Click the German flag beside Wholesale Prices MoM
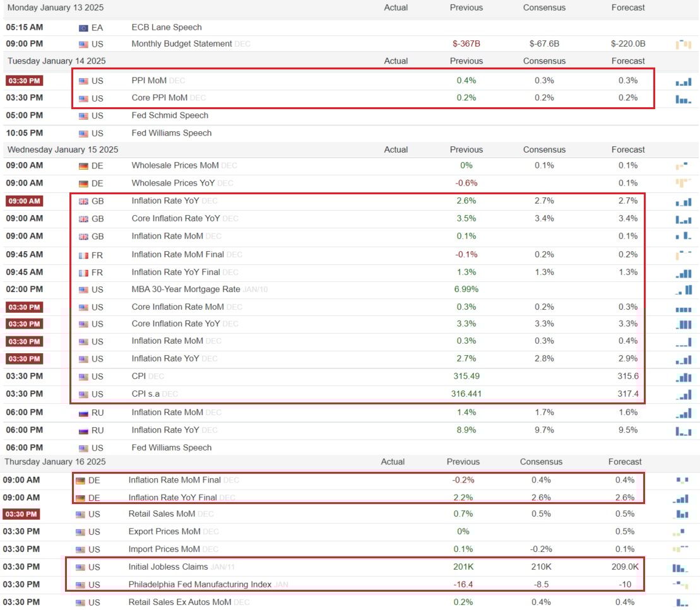Viewport: 700px width, 610px height. click(83, 166)
